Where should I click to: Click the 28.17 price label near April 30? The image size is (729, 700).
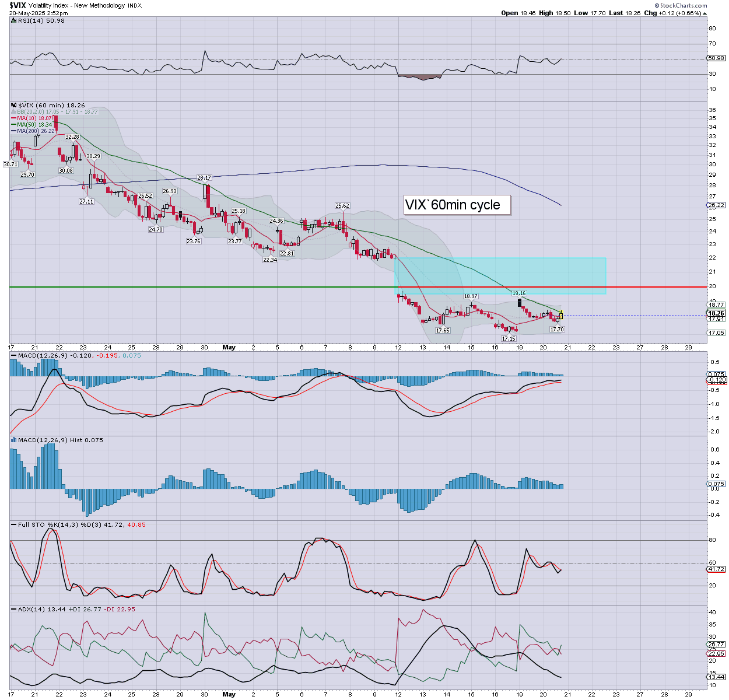tap(204, 178)
